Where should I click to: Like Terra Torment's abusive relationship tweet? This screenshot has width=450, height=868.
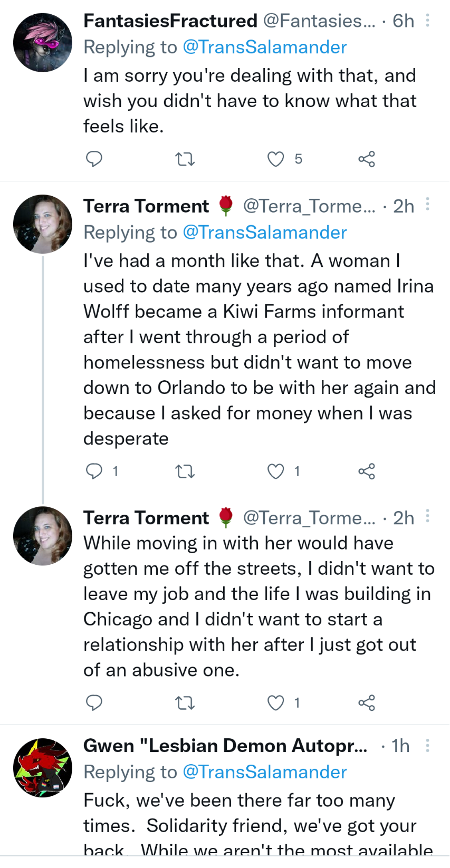275,702
